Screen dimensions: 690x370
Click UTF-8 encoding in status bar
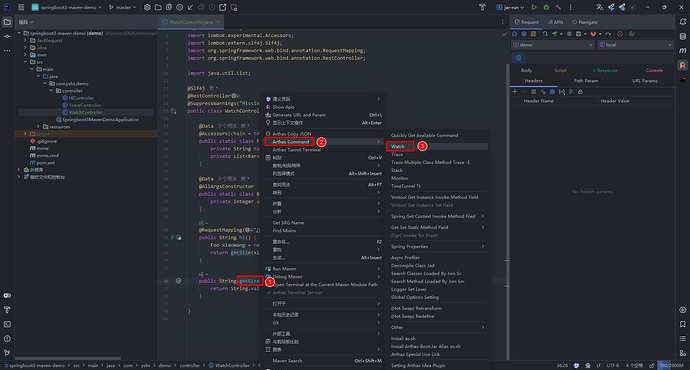click(613, 366)
